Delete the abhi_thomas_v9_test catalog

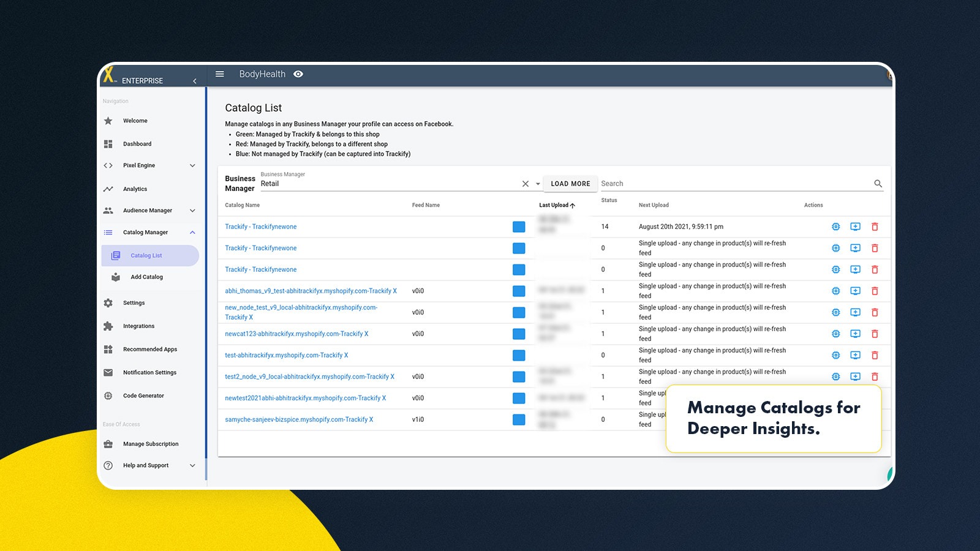tap(875, 291)
